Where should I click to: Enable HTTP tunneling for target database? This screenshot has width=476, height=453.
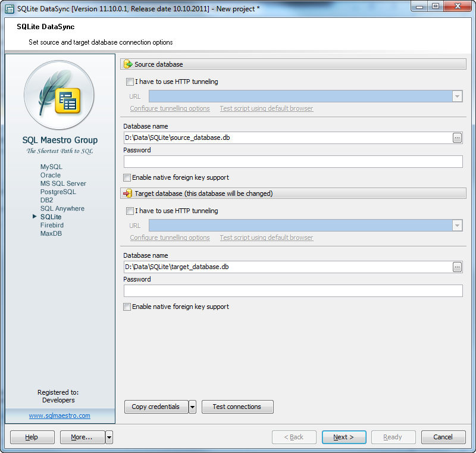pos(130,211)
